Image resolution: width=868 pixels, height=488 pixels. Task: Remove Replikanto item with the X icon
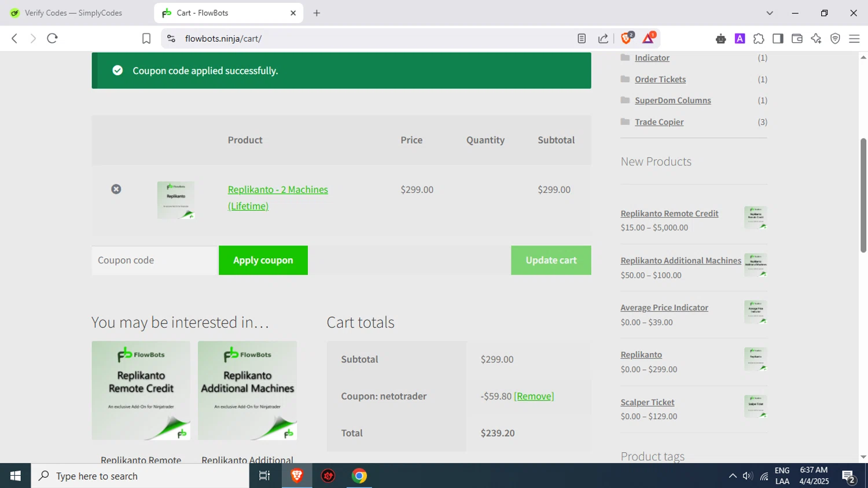coord(116,189)
